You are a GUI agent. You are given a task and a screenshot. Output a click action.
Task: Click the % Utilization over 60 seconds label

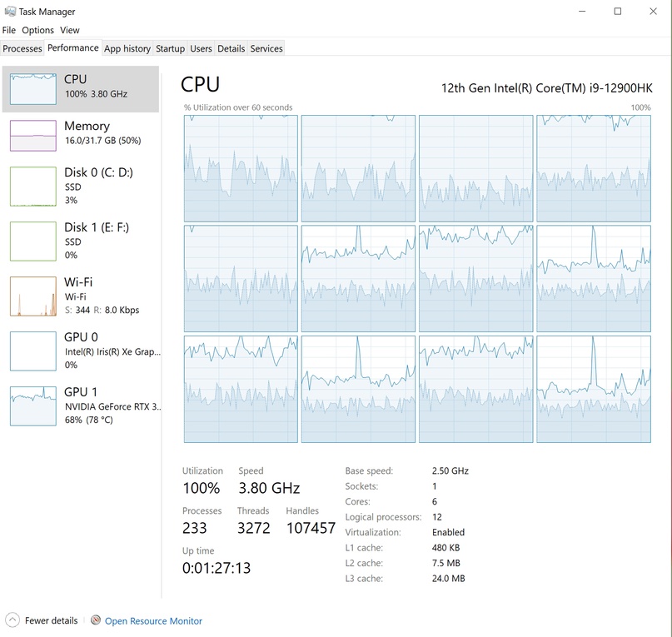238,107
